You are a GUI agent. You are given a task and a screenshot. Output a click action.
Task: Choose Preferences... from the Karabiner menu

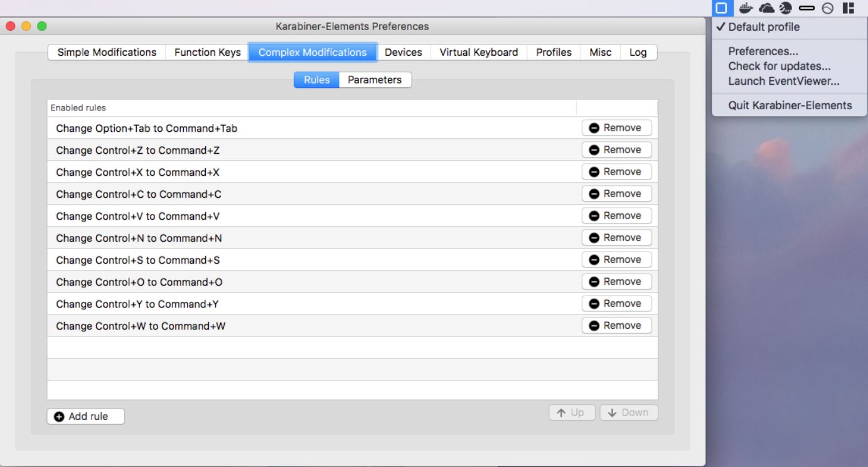coord(790,51)
